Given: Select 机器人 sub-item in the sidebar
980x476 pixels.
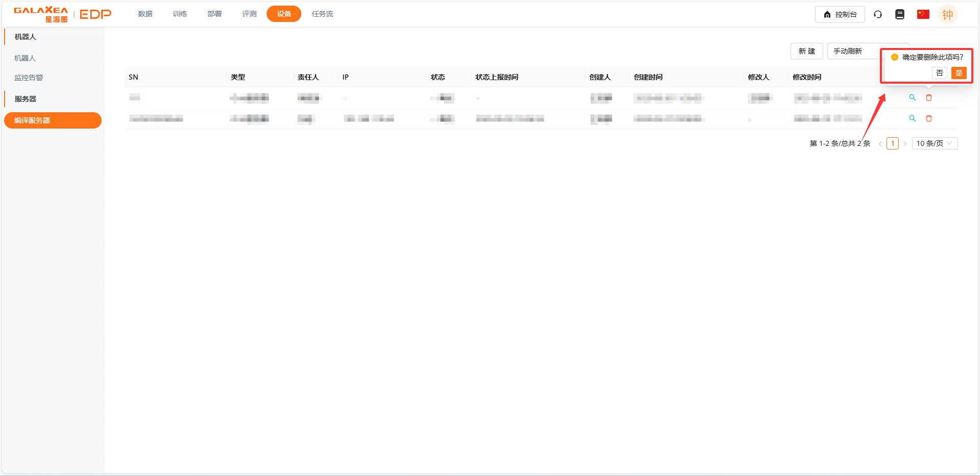Looking at the screenshot, I should [x=25, y=58].
